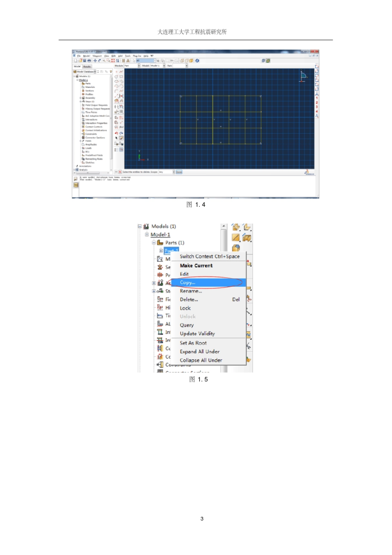Click the Create Isolated Point sketch tool

tap(116, 72)
